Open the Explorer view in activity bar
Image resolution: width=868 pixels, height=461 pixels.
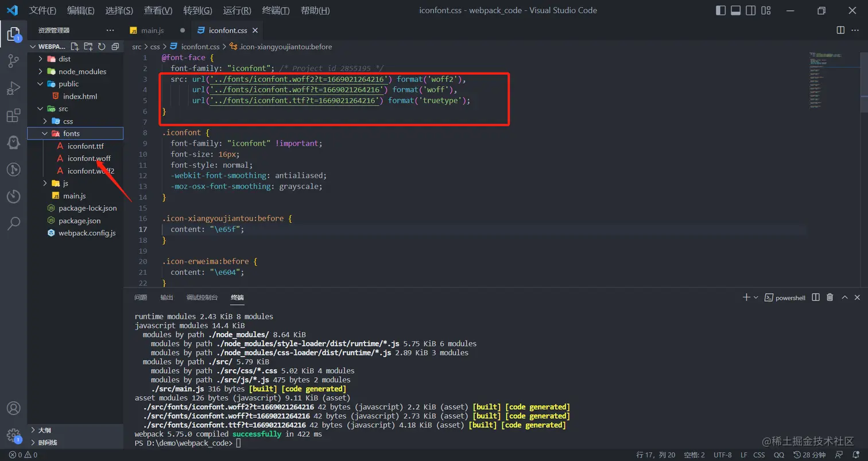pyautogui.click(x=13, y=34)
